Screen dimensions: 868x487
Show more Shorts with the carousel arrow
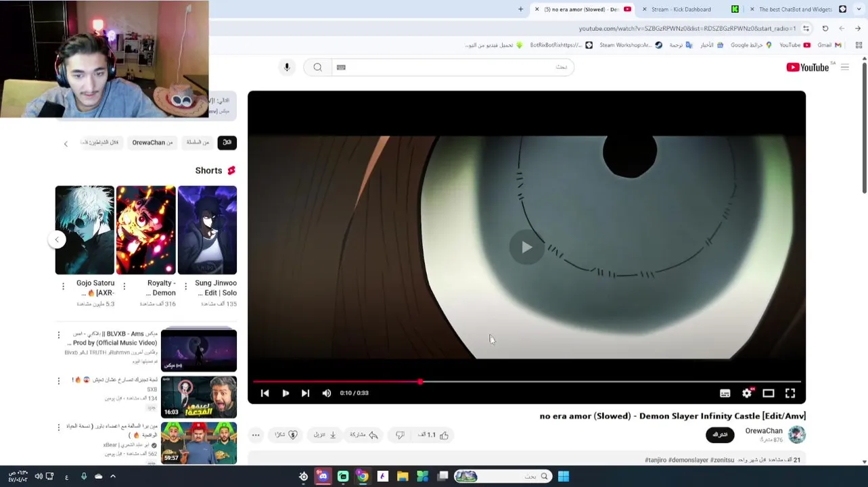[x=57, y=239]
